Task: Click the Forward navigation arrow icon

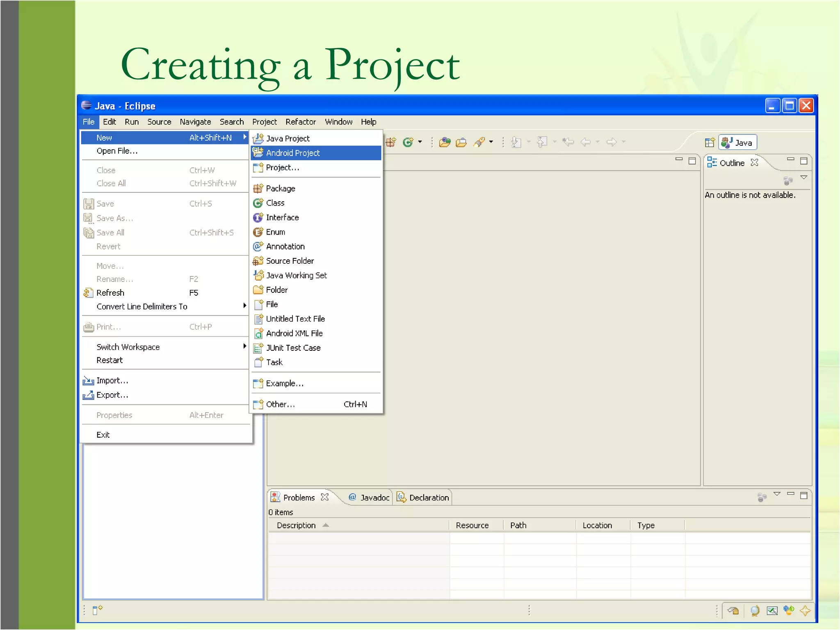Action: pyautogui.click(x=612, y=142)
